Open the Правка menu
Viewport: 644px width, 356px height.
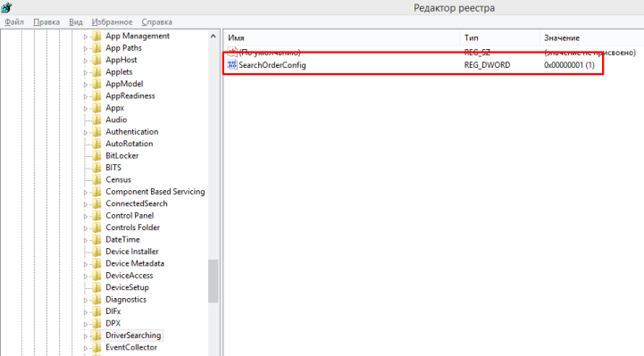click(46, 22)
